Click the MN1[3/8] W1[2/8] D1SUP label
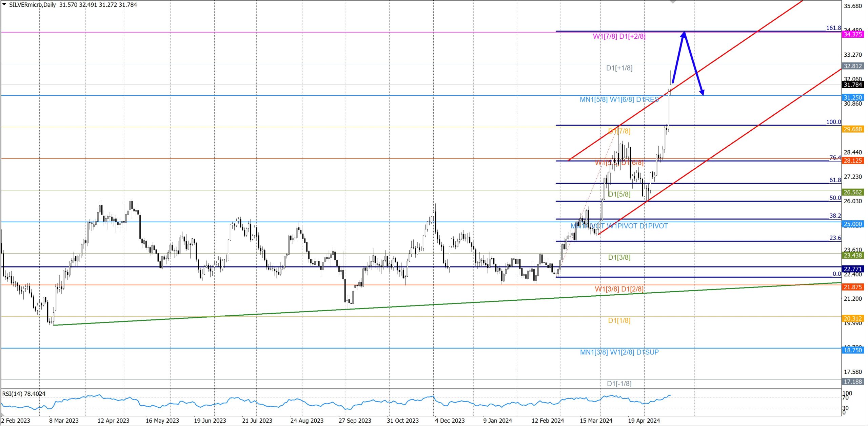The height and width of the screenshot is (426, 868). (619, 352)
